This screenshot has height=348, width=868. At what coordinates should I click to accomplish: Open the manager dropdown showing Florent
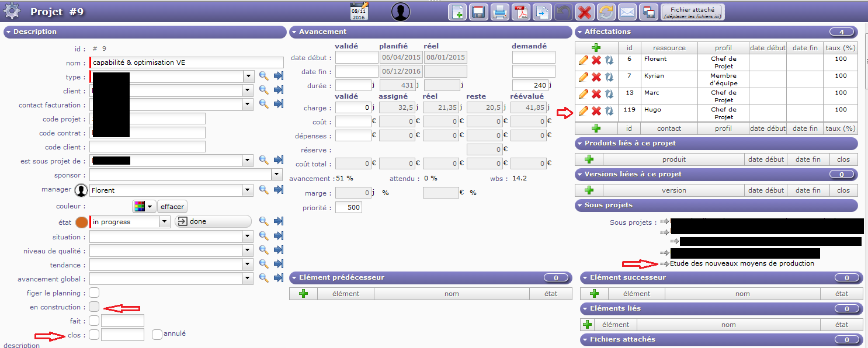(x=248, y=190)
